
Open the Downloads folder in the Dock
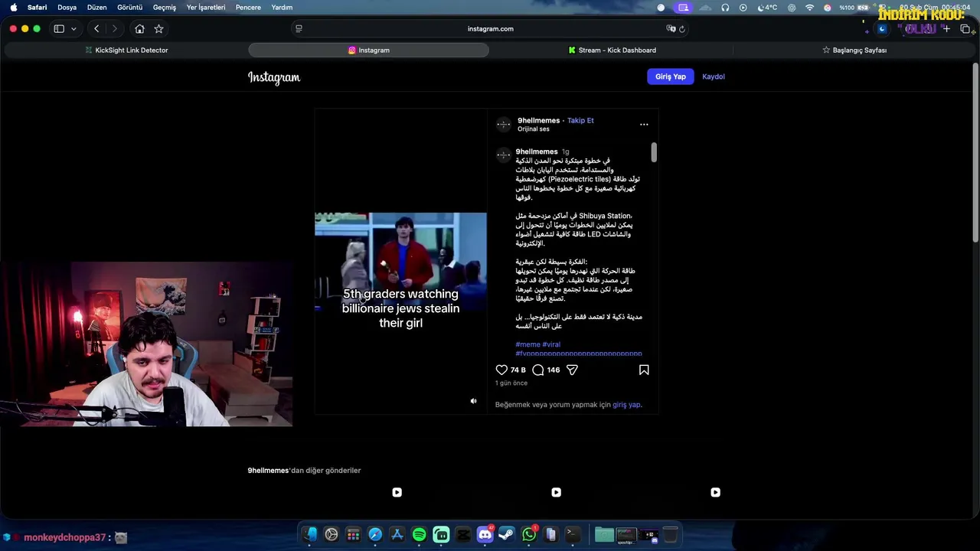tap(604, 535)
